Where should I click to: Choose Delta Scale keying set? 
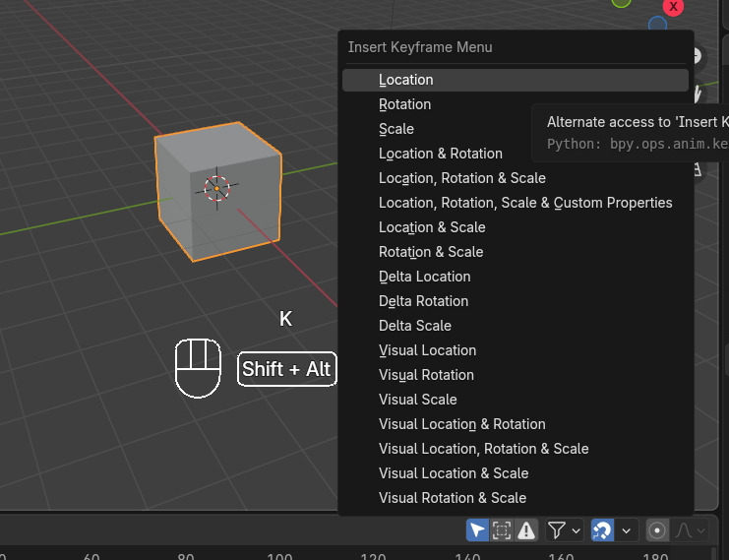coord(516,326)
